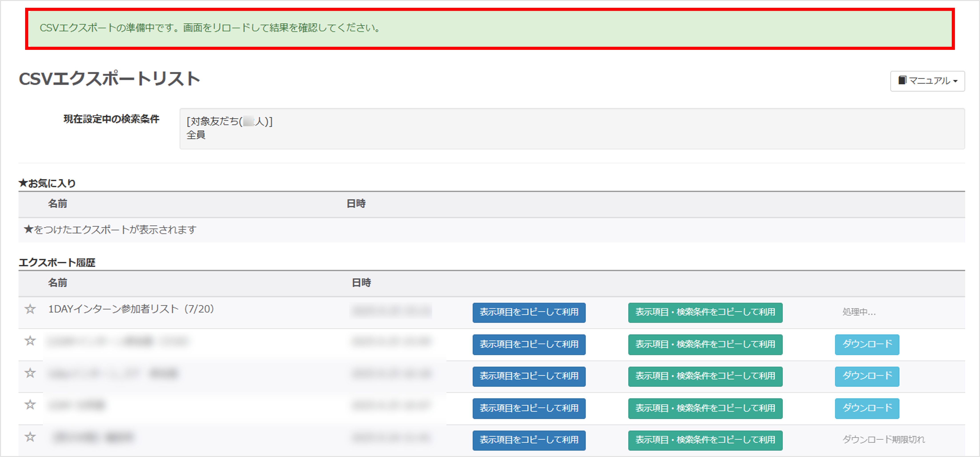Toggle favorite star on second history row

[30, 340]
